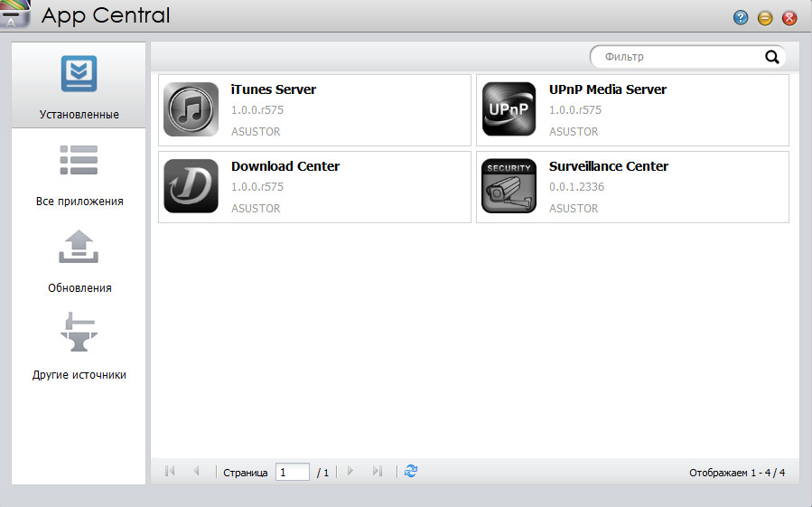This screenshot has height=507, width=812.
Task: Click the page number input box
Action: pos(293,472)
